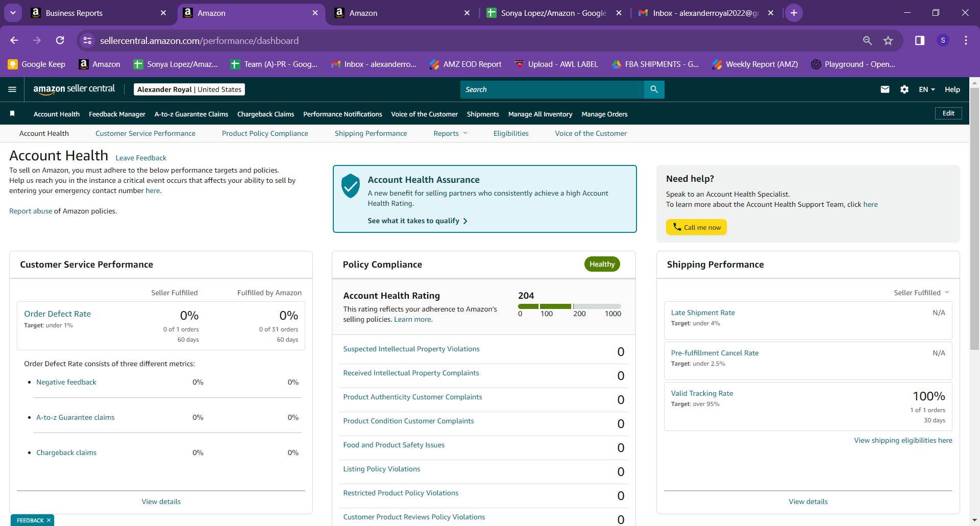Viewport: 980px width, 526px height.
Task: Open the Upload - AWL LABEL bookmark
Action: click(556, 64)
